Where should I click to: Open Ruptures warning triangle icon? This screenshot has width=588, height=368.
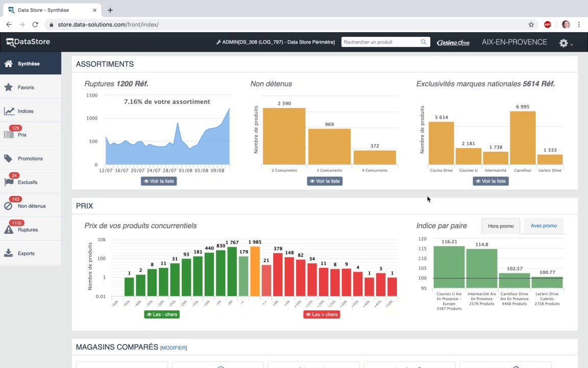coord(9,229)
